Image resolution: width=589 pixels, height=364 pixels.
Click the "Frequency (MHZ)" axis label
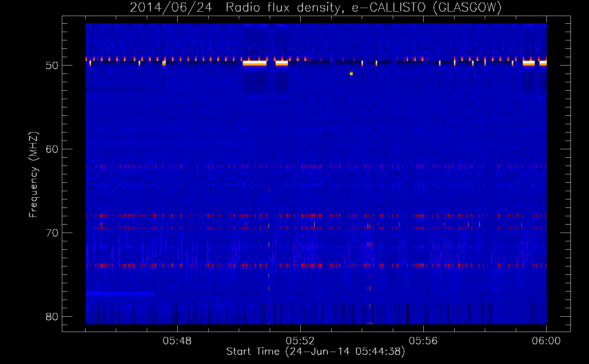tap(33, 175)
